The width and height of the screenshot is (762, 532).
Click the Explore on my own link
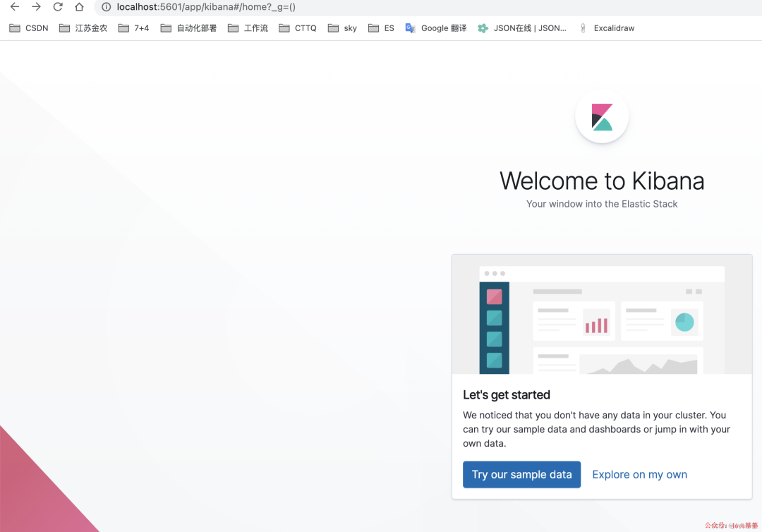coord(639,474)
